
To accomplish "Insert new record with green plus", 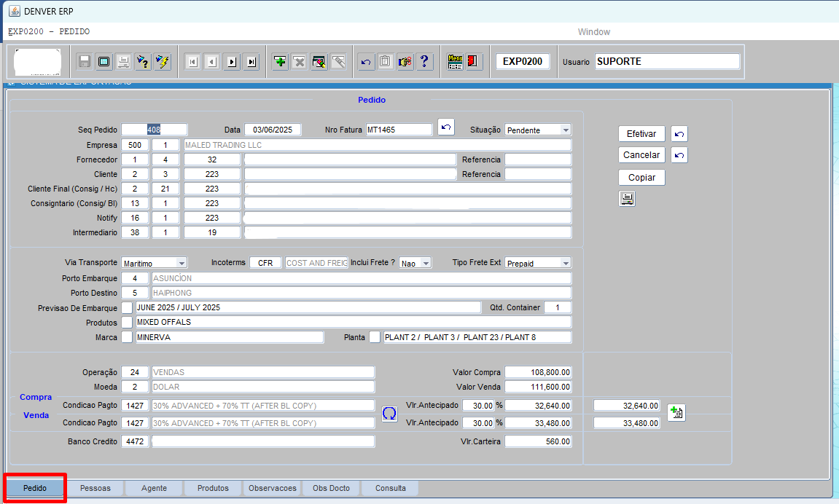I will click(x=280, y=62).
